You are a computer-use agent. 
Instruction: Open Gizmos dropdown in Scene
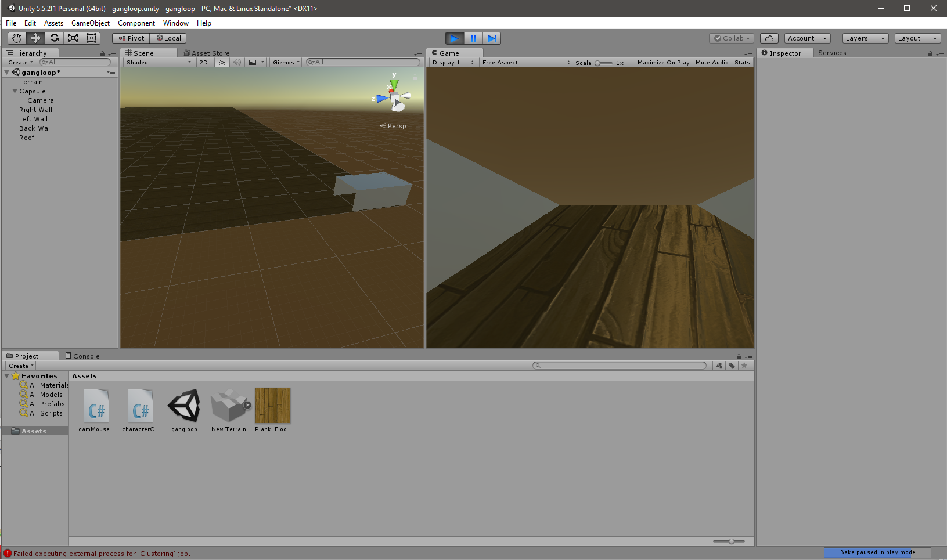286,62
